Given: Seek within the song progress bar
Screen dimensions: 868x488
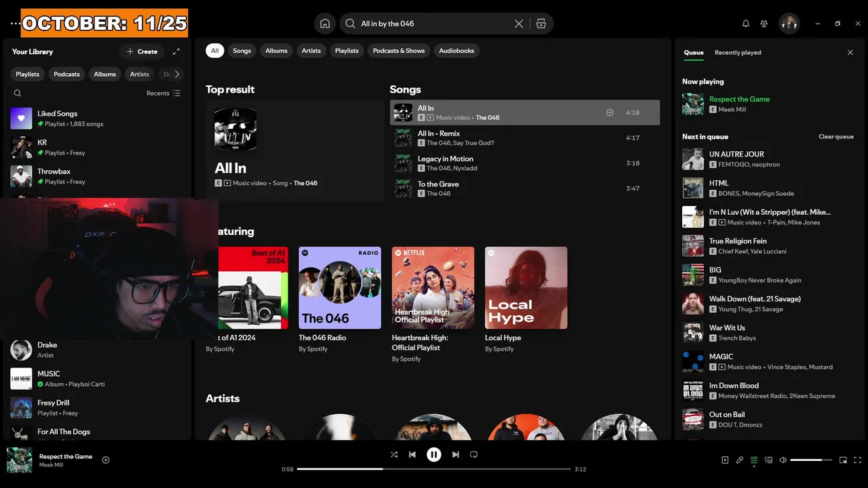Looking at the screenshot, I should [x=434, y=469].
